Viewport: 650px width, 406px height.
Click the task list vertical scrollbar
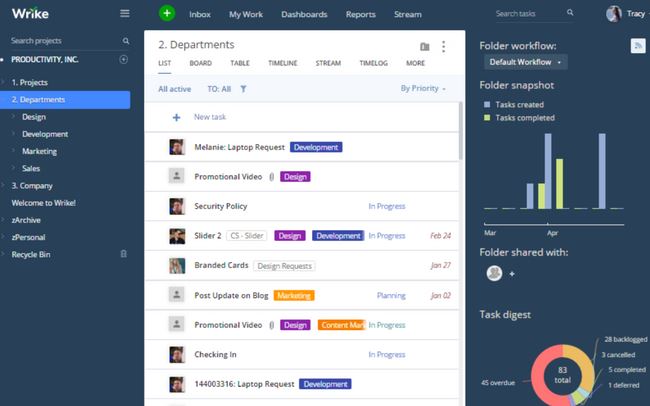461,131
